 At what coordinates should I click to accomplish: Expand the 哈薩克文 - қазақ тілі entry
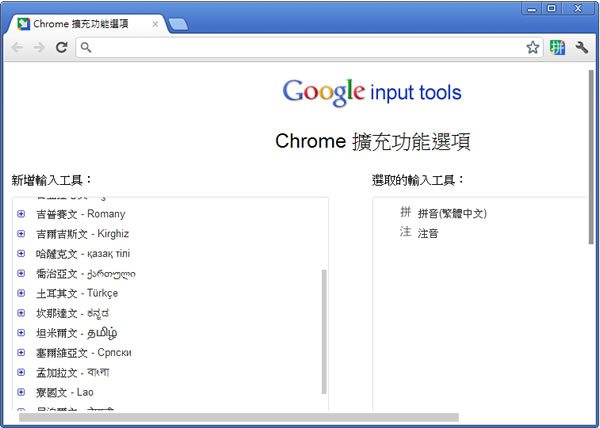(21, 254)
